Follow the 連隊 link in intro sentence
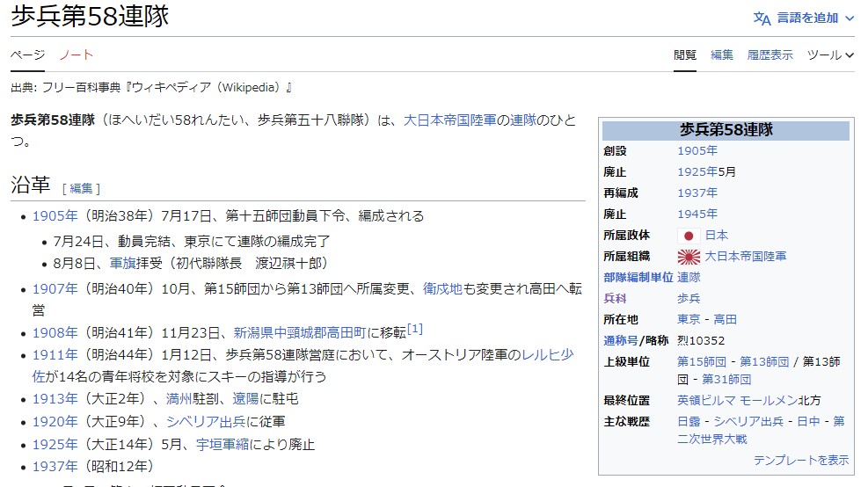 [x=523, y=120]
